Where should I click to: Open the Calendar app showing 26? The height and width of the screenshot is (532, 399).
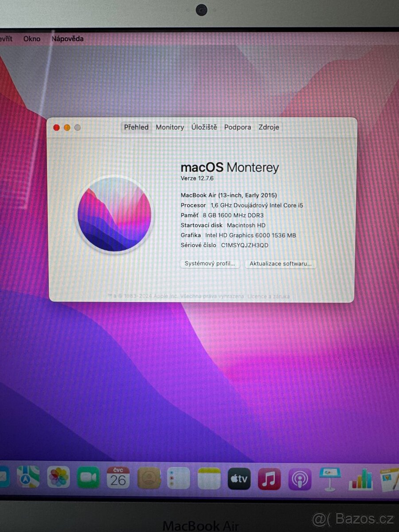coord(118,478)
